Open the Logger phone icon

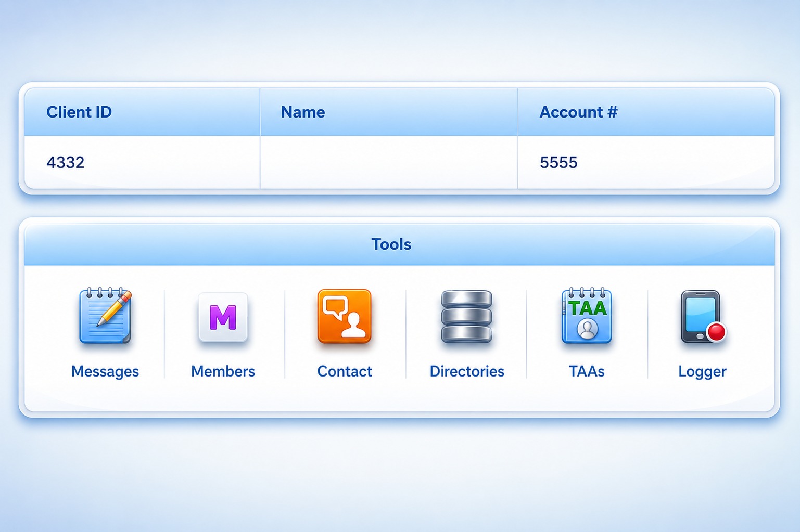point(703,317)
